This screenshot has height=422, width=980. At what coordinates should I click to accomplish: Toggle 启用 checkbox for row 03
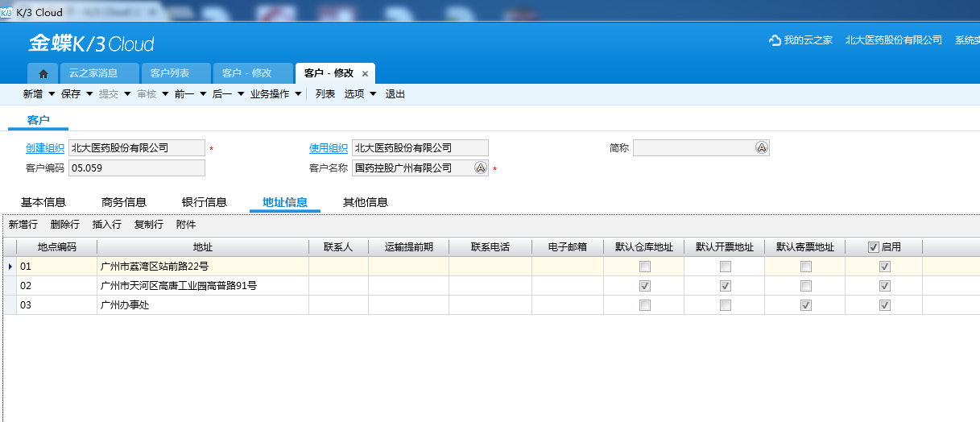pyautogui.click(x=885, y=305)
